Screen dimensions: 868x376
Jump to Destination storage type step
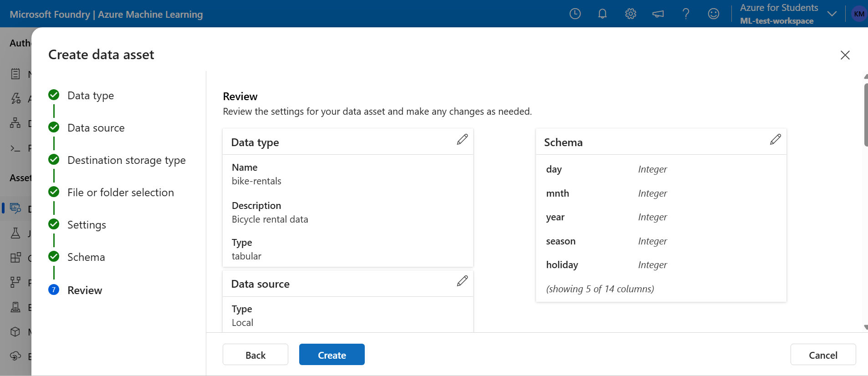(126, 160)
